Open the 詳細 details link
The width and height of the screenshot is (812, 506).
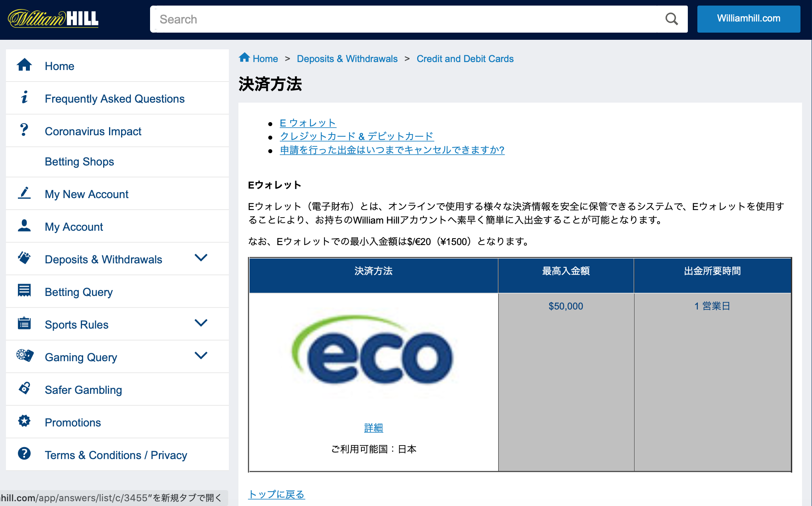[373, 428]
